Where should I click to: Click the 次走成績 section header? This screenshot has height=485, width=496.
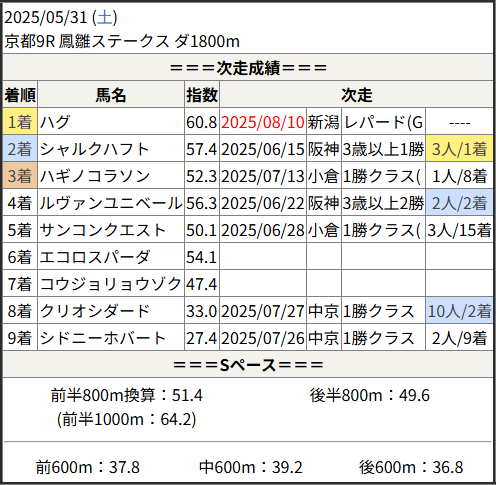tap(248, 68)
